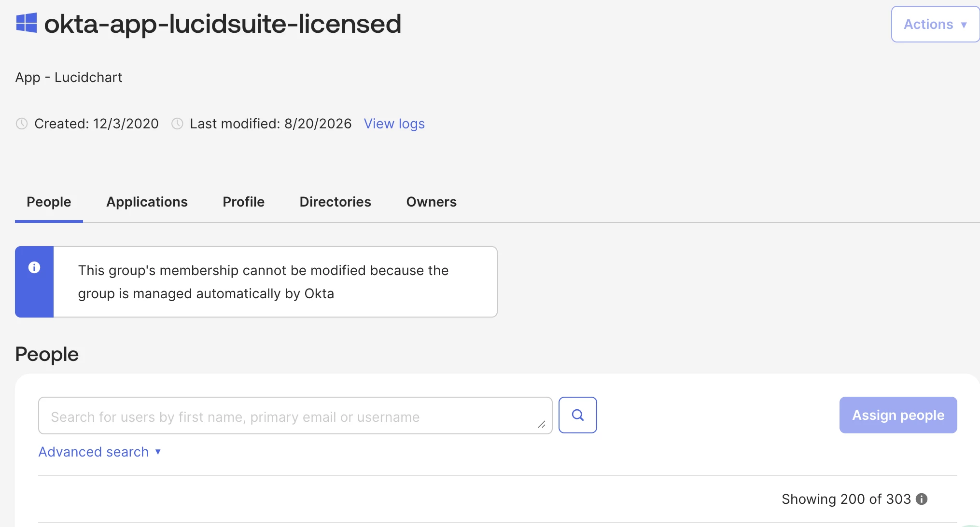Viewport: 980px width, 527px height.
Task: Click the clock icon beside Last modified
Action: pos(177,124)
